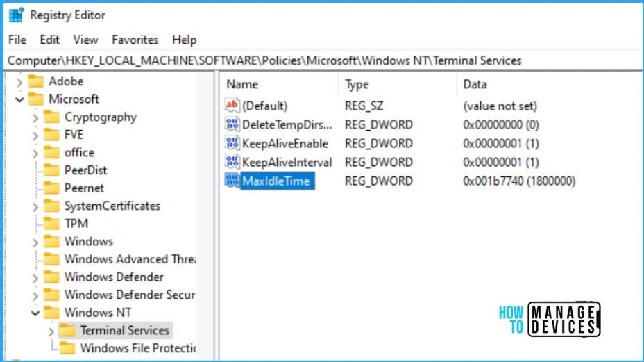
Task: Expand the office key
Action: [x=35, y=153]
